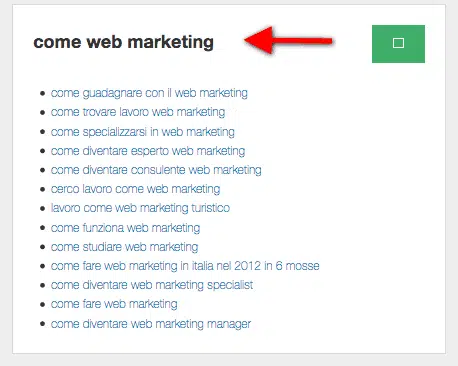Open the plain 'come fare web marketing' link
458x366 pixels.
[x=114, y=304]
